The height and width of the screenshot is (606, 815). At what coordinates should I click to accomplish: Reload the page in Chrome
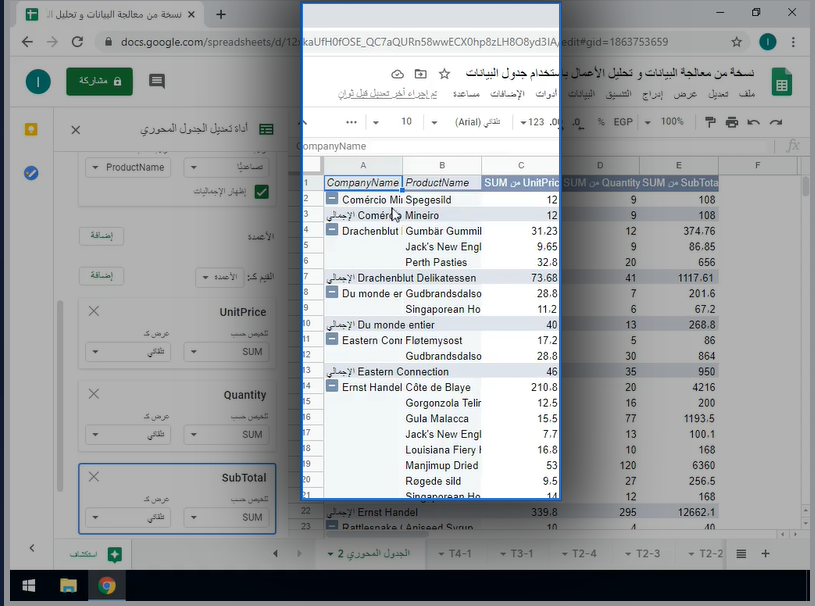[x=77, y=42]
